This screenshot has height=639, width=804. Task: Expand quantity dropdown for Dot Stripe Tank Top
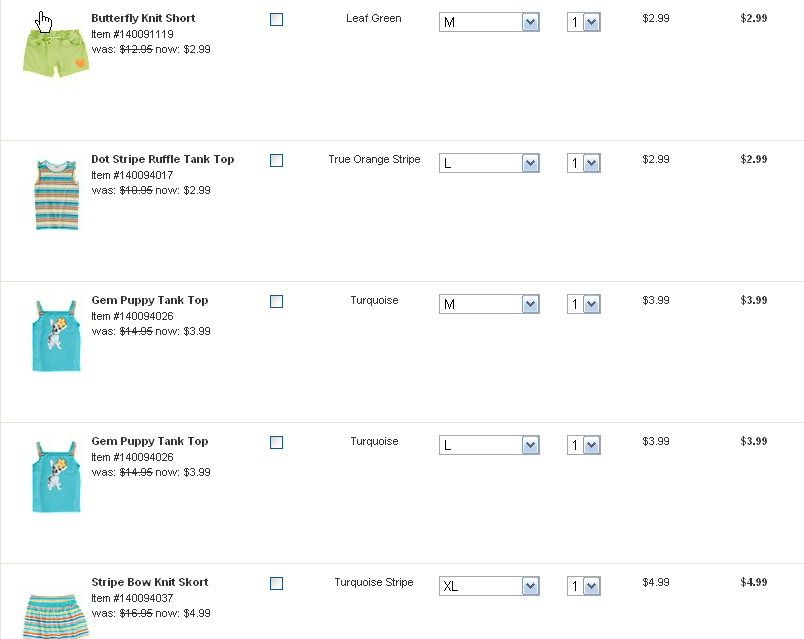point(584,163)
